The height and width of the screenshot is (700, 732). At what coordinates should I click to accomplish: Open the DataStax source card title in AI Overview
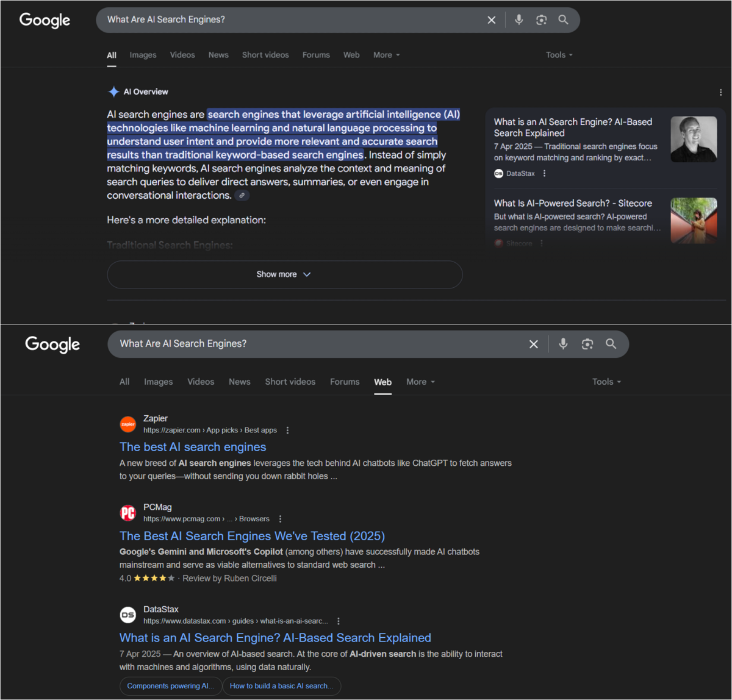pyautogui.click(x=573, y=127)
